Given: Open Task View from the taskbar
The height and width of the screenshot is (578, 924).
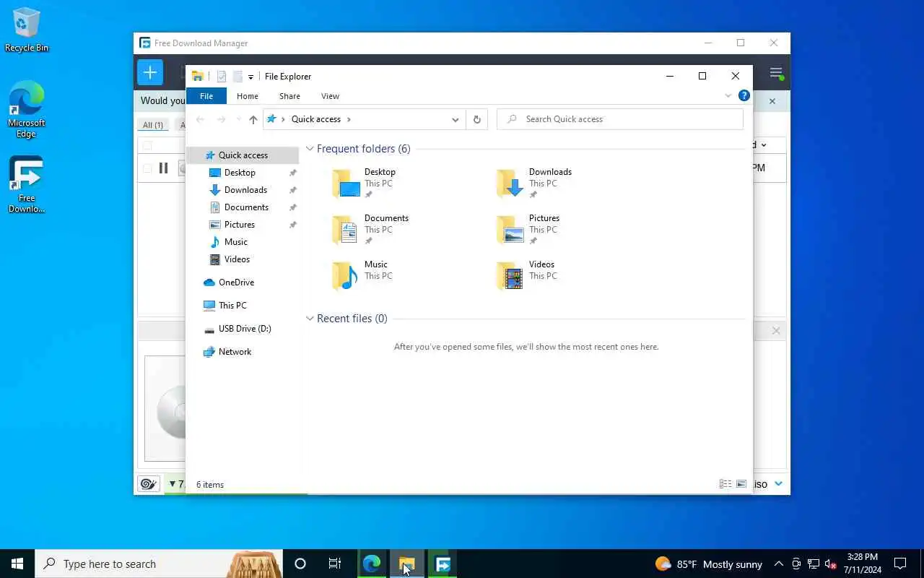Looking at the screenshot, I should coord(335,564).
